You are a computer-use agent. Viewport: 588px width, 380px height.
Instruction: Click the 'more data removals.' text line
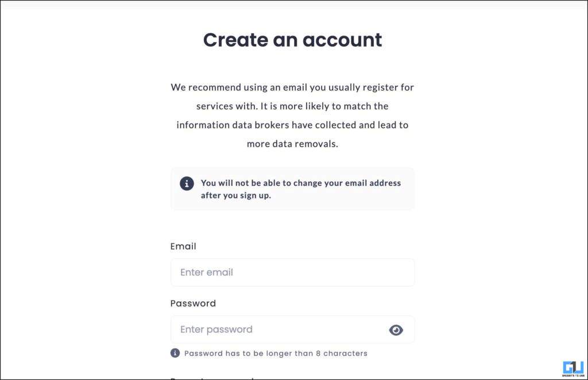[x=292, y=144]
